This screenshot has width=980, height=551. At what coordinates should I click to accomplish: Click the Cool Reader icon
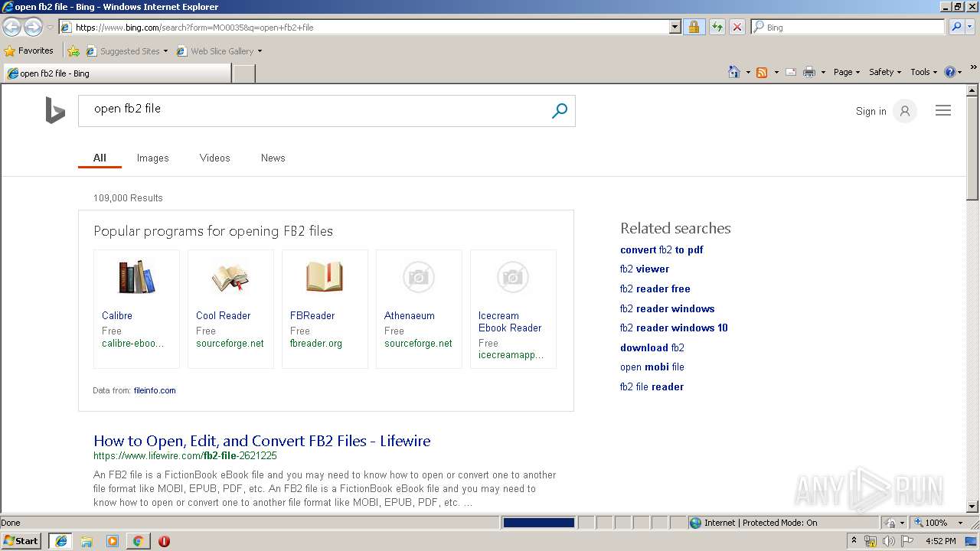coord(230,277)
